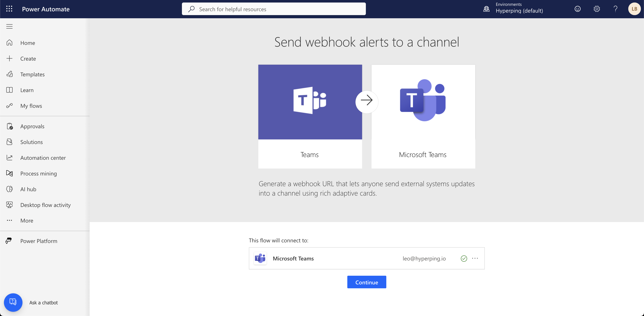Go to My flows in sidebar

31,106
